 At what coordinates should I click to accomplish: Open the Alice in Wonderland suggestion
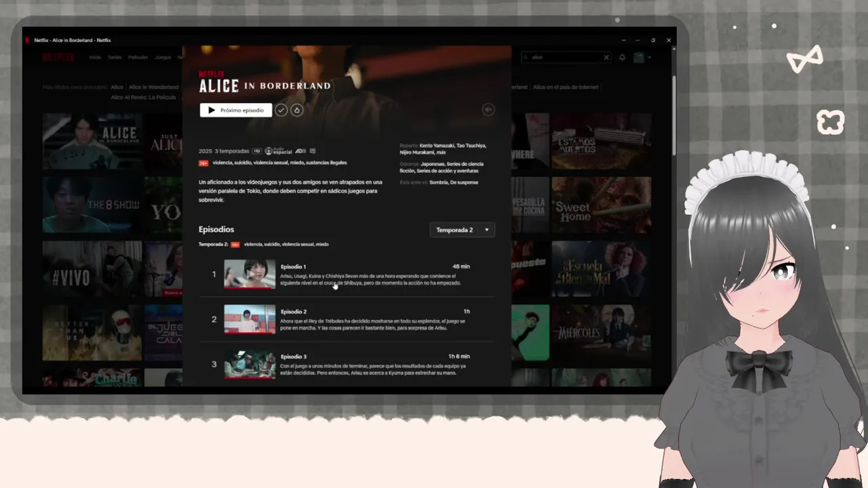click(x=154, y=87)
